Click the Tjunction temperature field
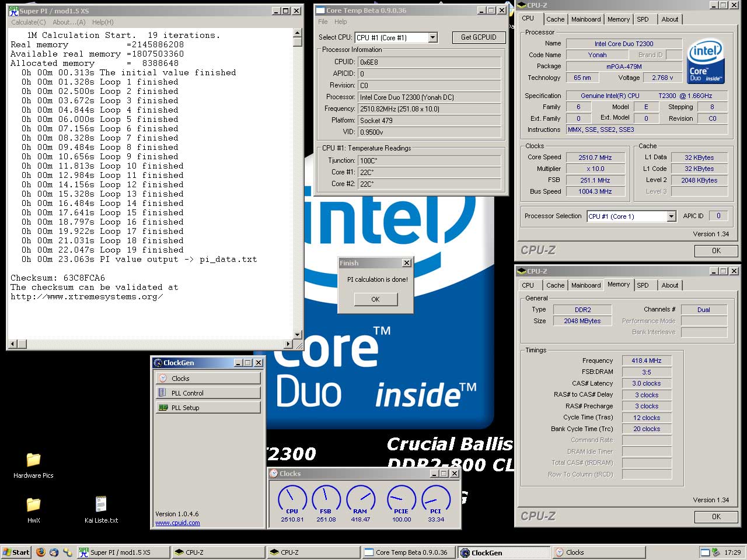This screenshot has width=747, height=560. coord(429,160)
